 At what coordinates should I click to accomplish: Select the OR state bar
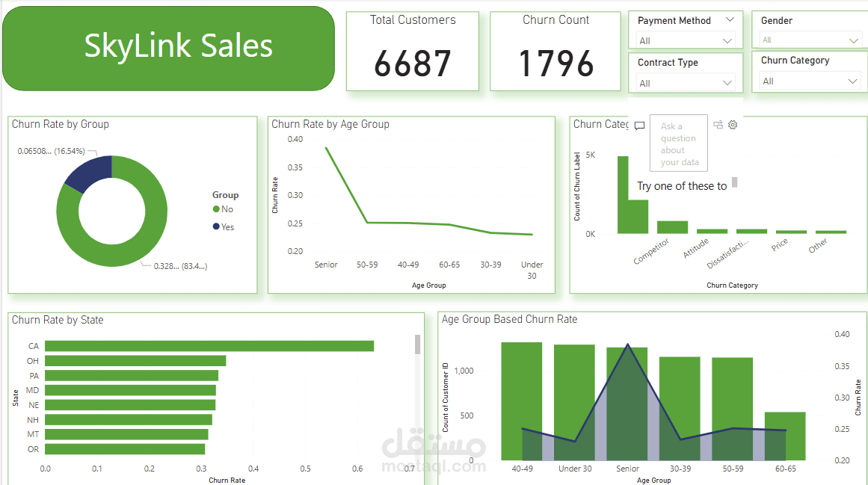125,449
